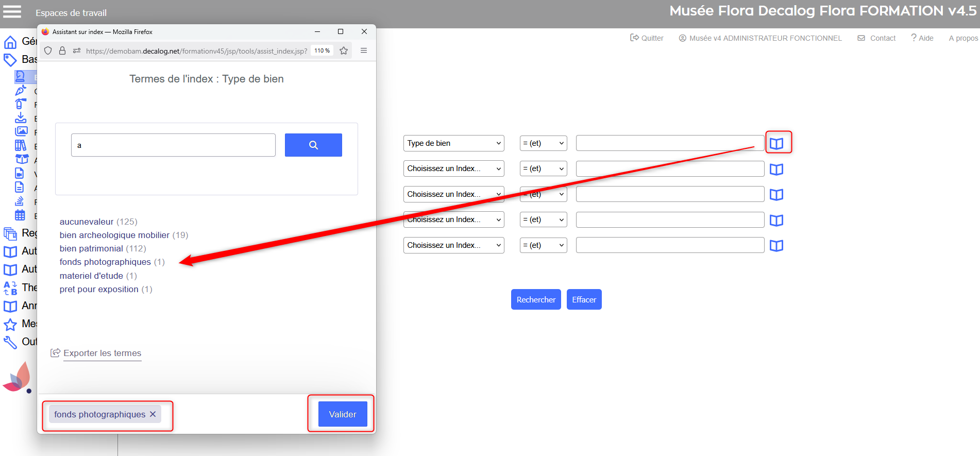980x456 pixels.
Task: Click the wrench tools icon in sidebar
Action: click(10, 342)
